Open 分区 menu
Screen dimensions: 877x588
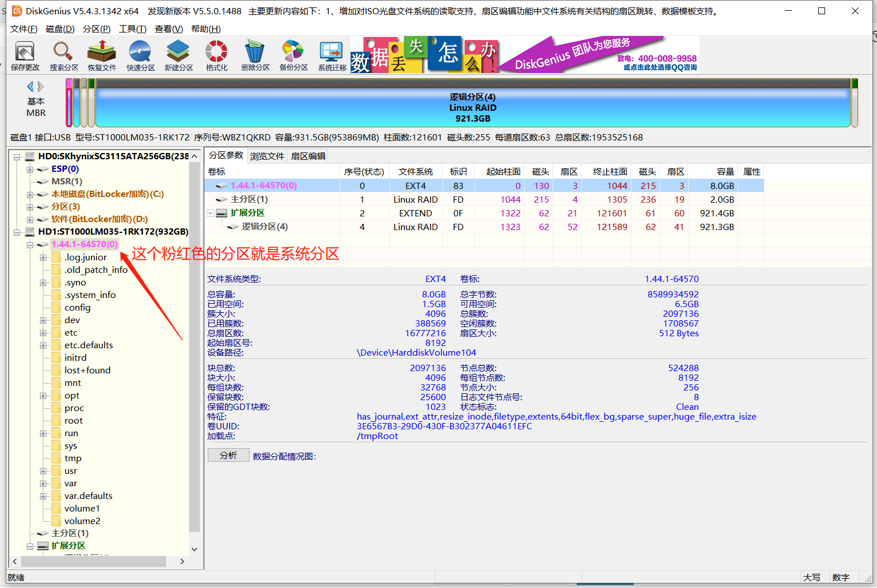pyautogui.click(x=96, y=29)
